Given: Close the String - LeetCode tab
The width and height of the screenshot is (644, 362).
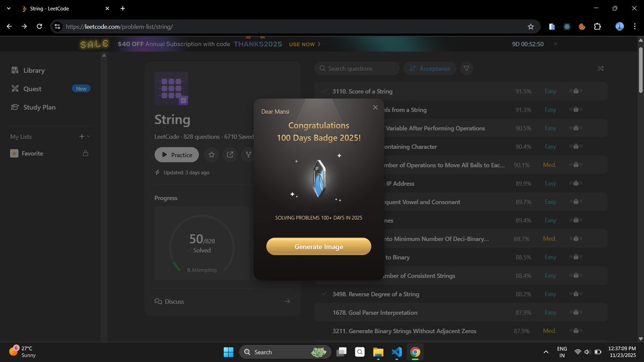Looking at the screenshot, I should coord(107,9).
